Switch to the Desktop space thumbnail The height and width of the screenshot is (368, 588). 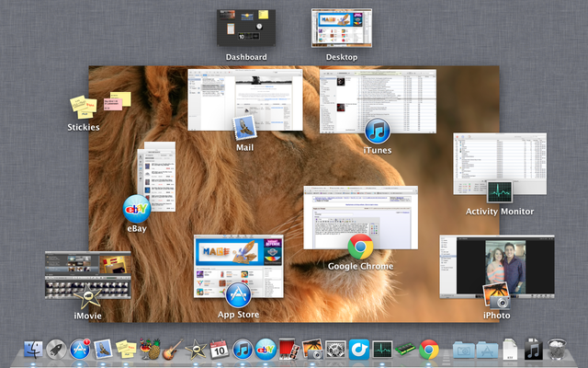point(342,29)
